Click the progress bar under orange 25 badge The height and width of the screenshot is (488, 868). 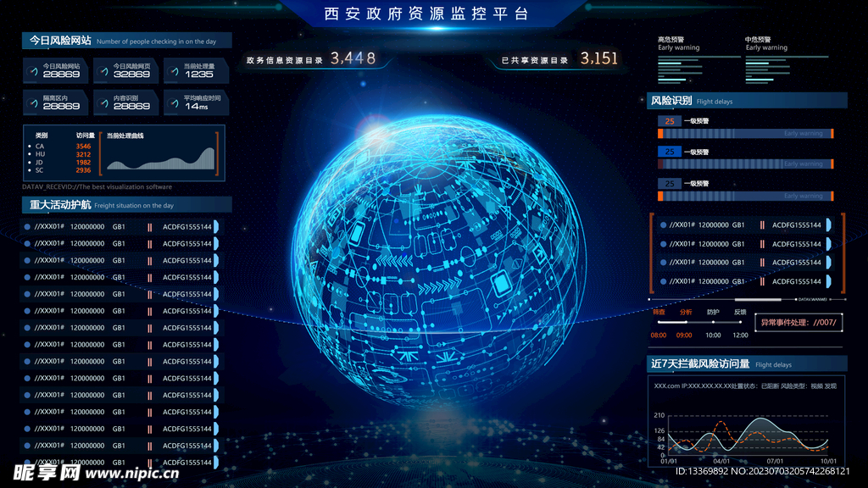pos(746,133)
